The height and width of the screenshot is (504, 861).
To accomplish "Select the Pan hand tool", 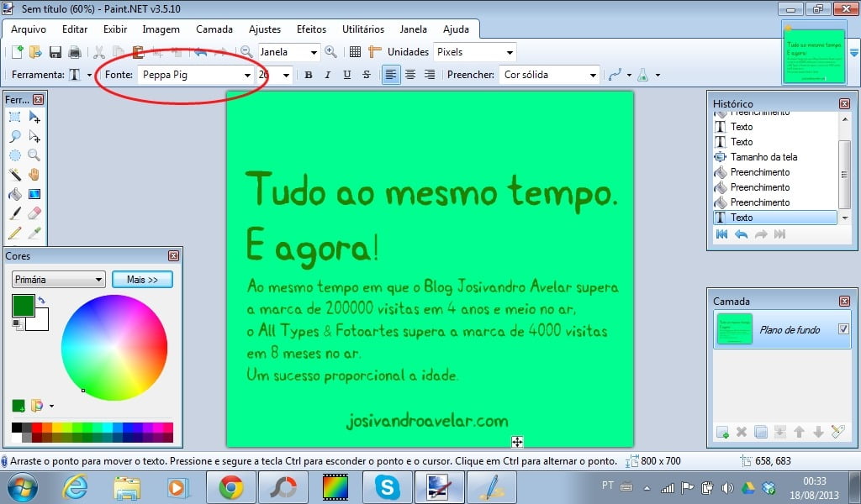I will [x=34, y=175].
